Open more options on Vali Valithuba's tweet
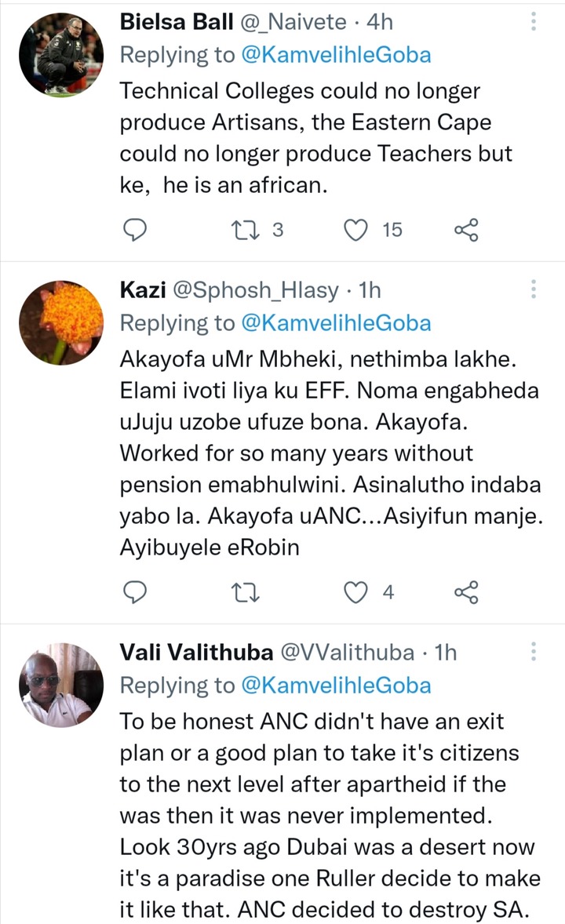Image resolution: width=565 pixels, height=924 pixels. tap(533, 651)
